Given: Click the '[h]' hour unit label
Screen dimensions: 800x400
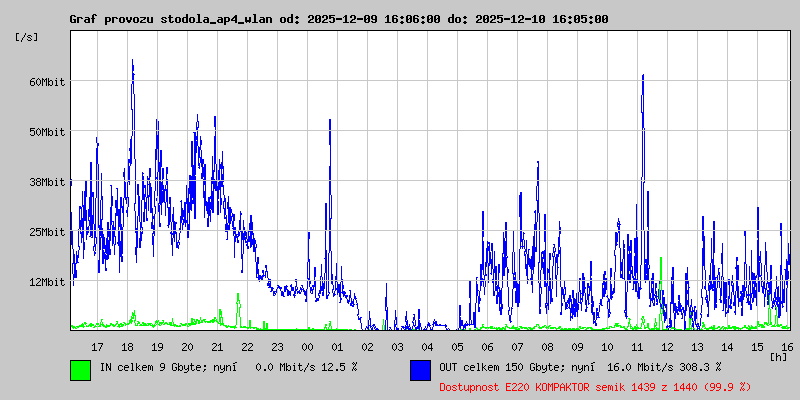Looking at the screenshot, I should point(779,357).
